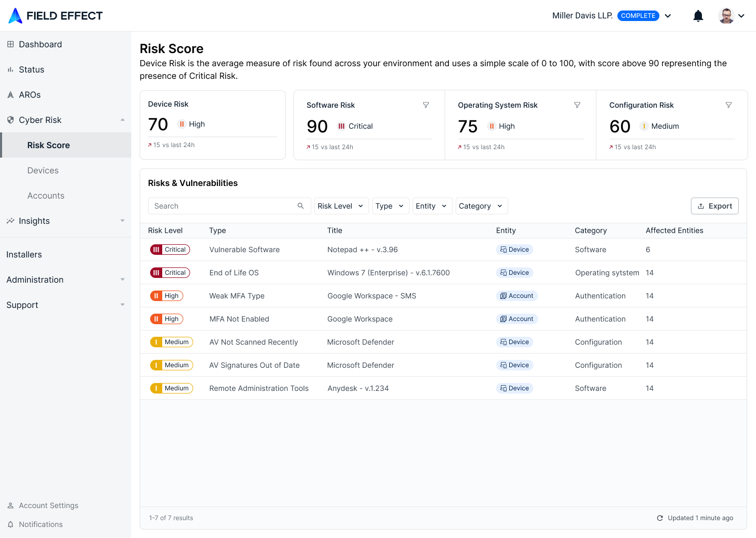Open the Risk Level filter dropdown
This screenshot has height=538, width=756.
coord(341,206)
